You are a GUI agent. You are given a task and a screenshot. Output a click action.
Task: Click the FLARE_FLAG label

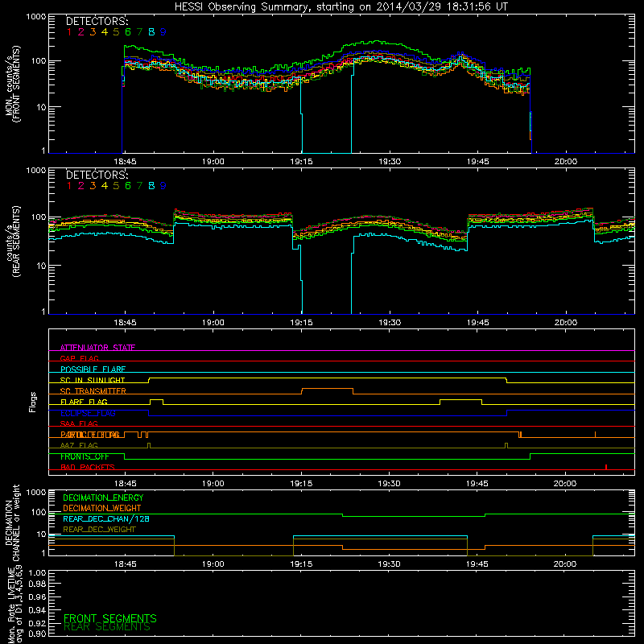coord(84,402)
